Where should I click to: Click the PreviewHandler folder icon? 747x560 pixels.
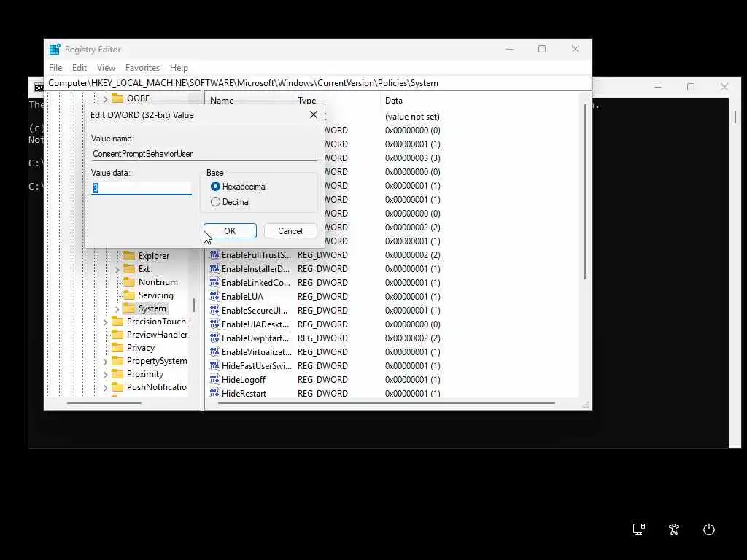pos(117,335)
